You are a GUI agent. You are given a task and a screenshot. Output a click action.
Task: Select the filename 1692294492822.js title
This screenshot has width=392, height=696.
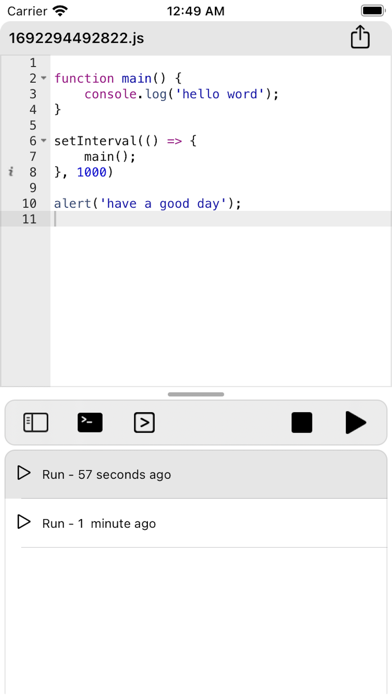[x=76, y=38]
